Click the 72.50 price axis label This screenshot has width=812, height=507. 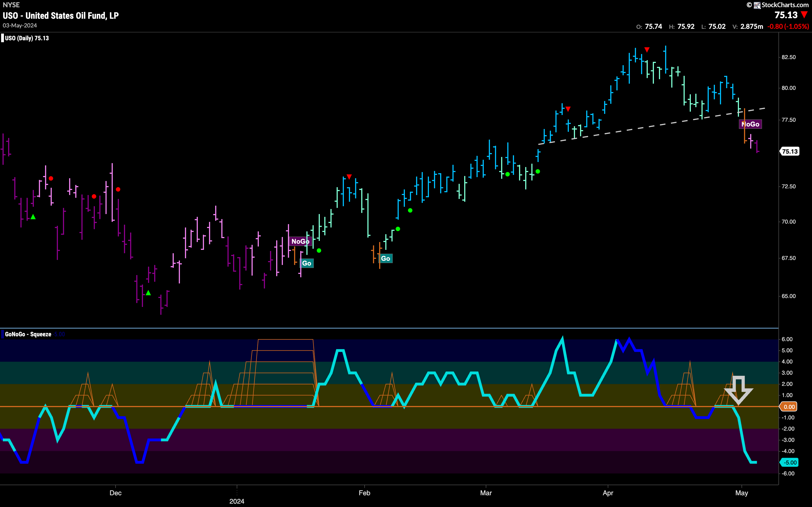coord(788,186)
